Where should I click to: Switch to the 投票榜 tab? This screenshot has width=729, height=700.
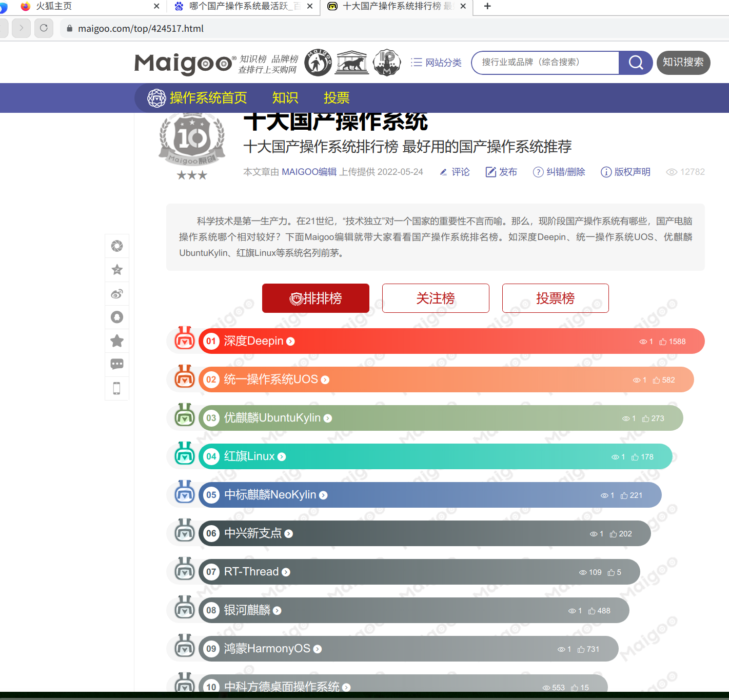pyautogui.click(x=555, y=298)
